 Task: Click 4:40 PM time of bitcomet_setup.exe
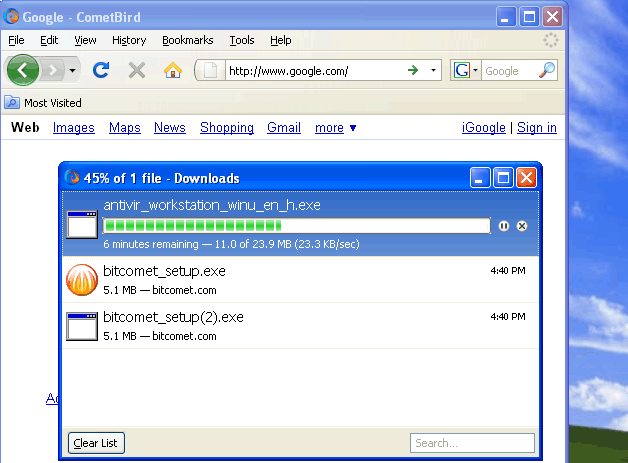coord(508,271)
